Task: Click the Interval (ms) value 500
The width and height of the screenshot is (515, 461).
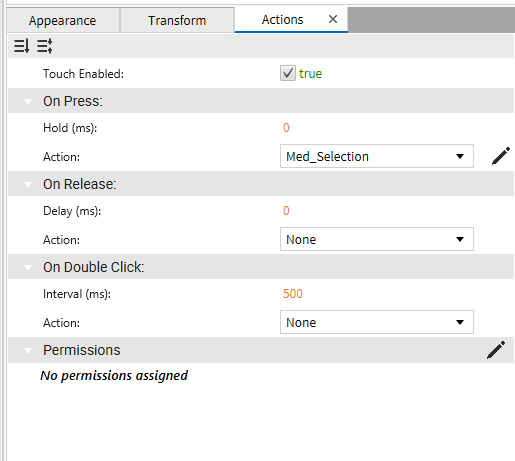Action: (x=293, y=294)
